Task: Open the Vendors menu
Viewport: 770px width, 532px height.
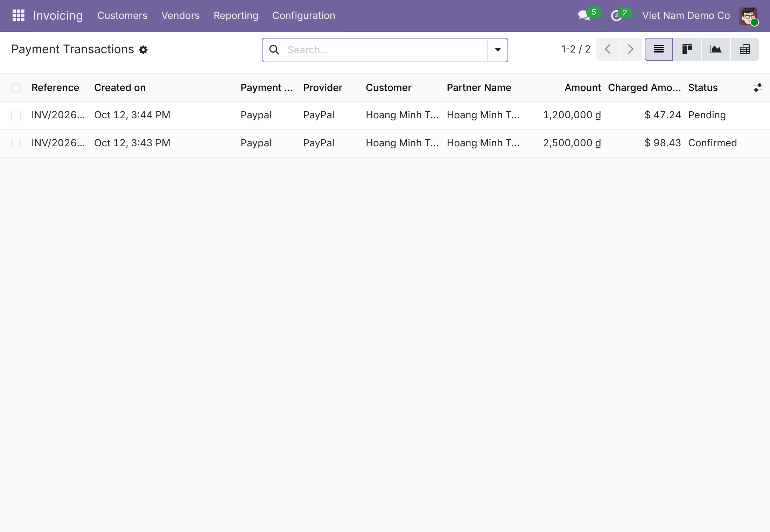Action: [x=180, y=16]
